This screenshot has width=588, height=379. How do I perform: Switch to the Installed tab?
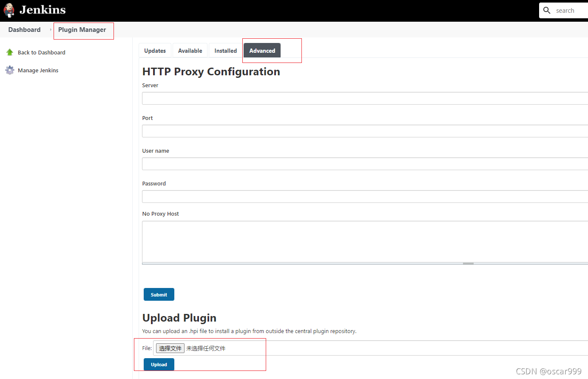pos(225,51)
